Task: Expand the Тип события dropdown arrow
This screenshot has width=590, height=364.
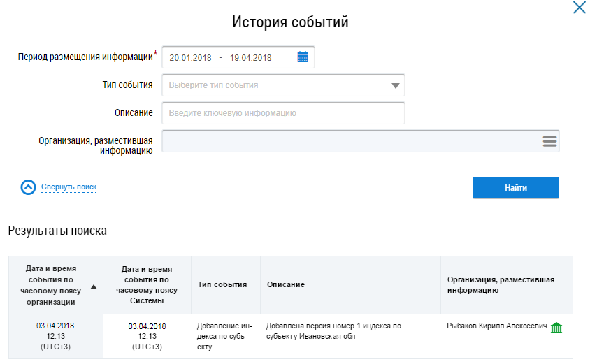Action: tap(395, 86)
